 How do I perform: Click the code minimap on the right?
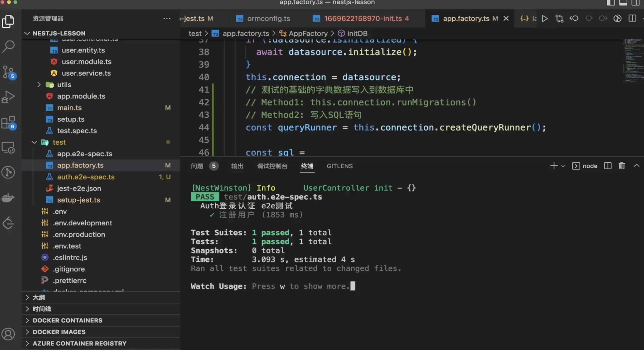pos(633,60)
